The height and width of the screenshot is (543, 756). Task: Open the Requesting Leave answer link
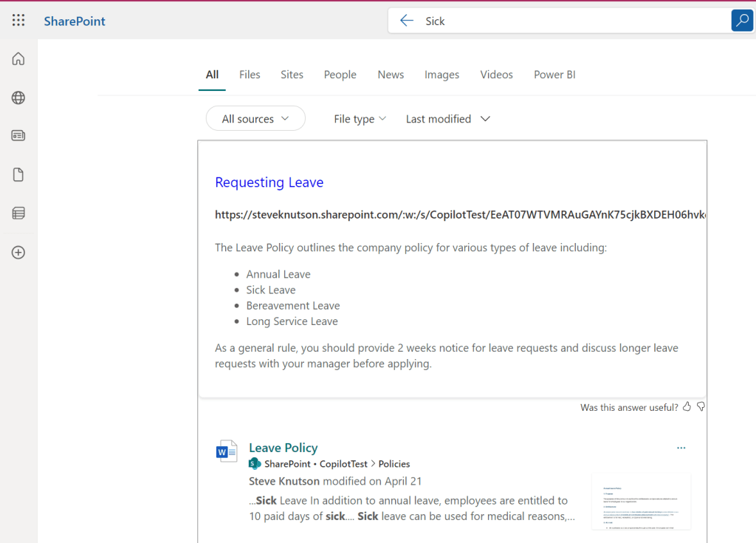[x=269, y=182]
